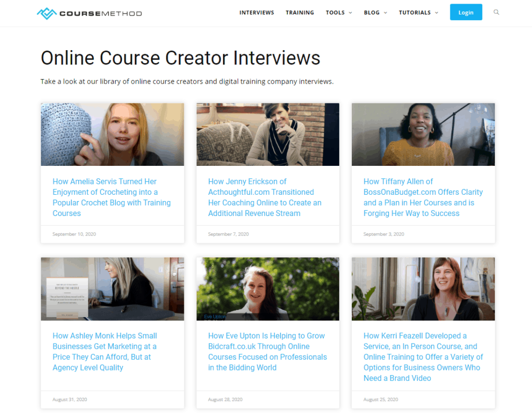
Task: Open Jenny Erickson Acthoughtful.com article link
Action: (x=264, y=197)
